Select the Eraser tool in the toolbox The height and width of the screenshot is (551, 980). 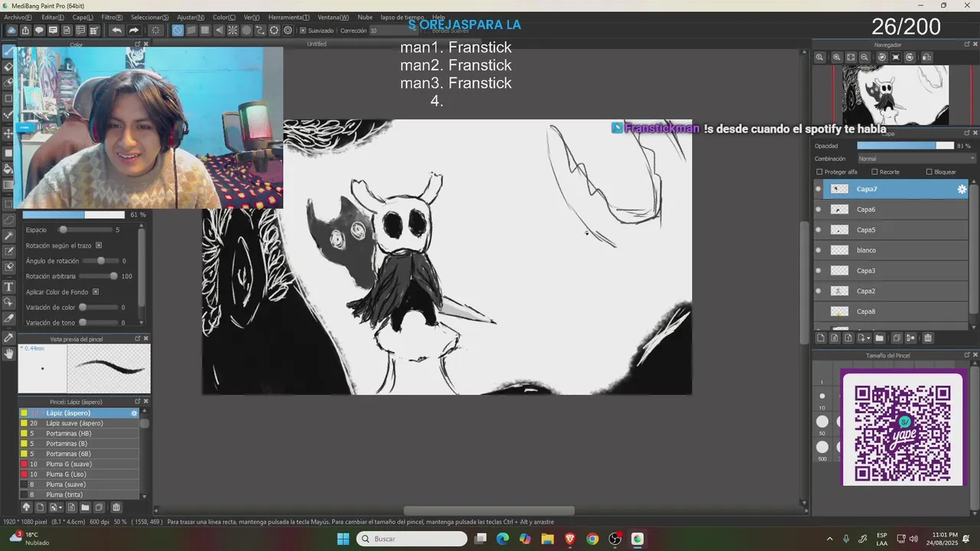[8, 67]
